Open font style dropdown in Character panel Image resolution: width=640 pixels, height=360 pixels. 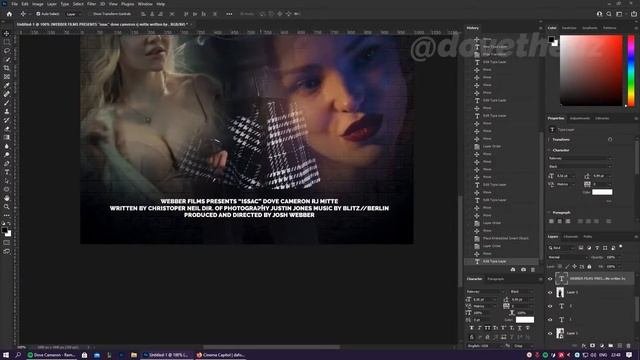click(x=522, y=292)
